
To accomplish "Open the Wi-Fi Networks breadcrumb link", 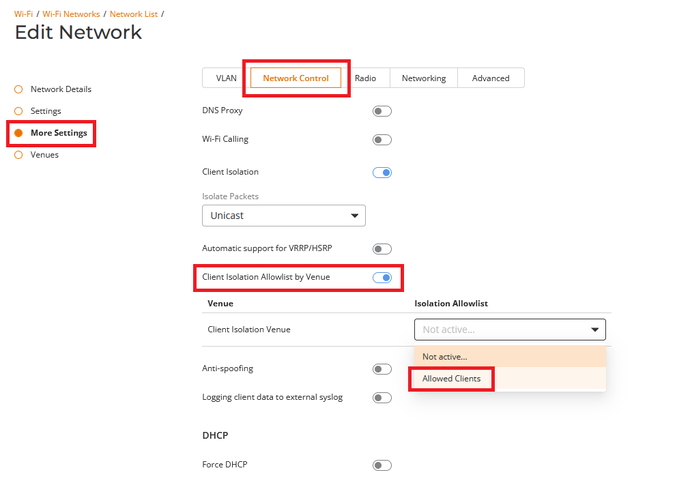I will click(x=70, y=14).
